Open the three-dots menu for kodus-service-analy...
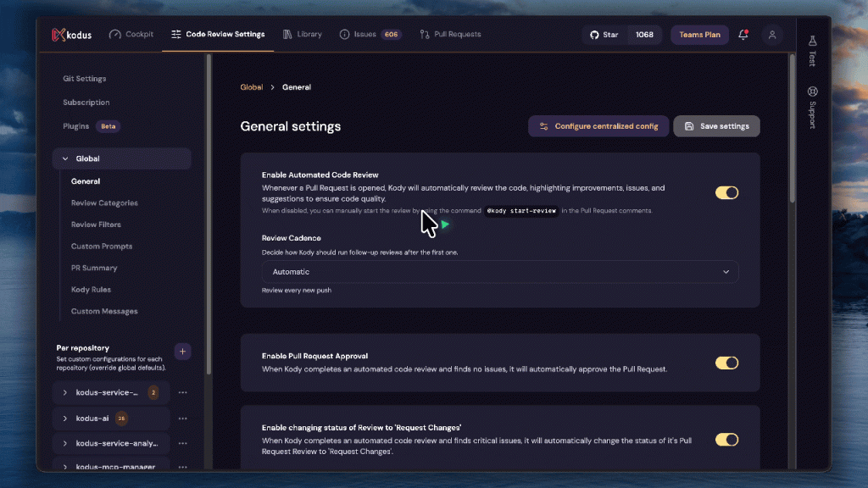Image resolution: width=868 pixels, height=488 pixels. pos(182,444)
